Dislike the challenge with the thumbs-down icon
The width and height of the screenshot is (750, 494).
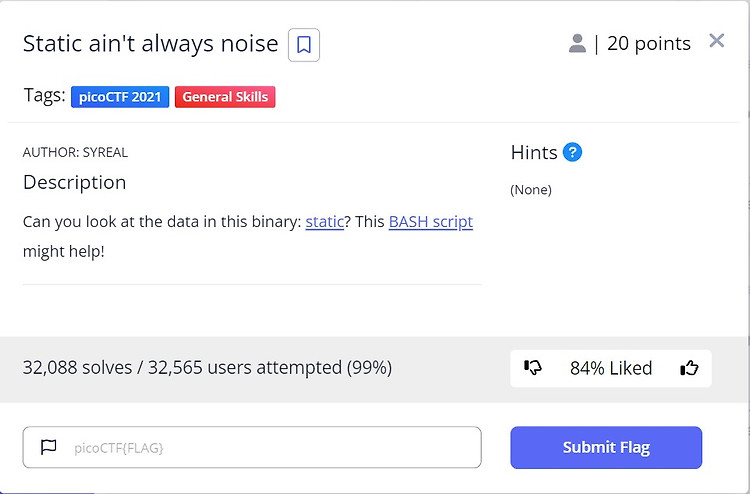(x=533, y=368)
